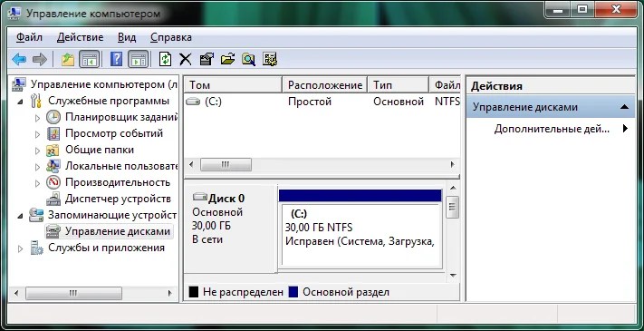Click the Файл column header
This screenshot has width=644, height=331.
tap(446, 85)
